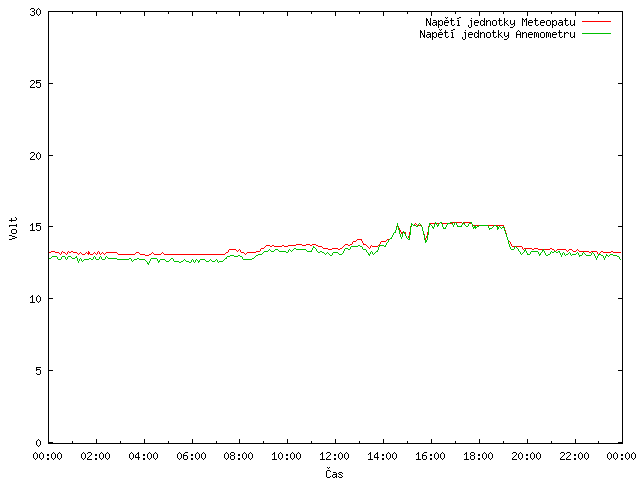The image size is (640, 480).
Task: Click the y-axis label 15
Action: pos(36,227)
